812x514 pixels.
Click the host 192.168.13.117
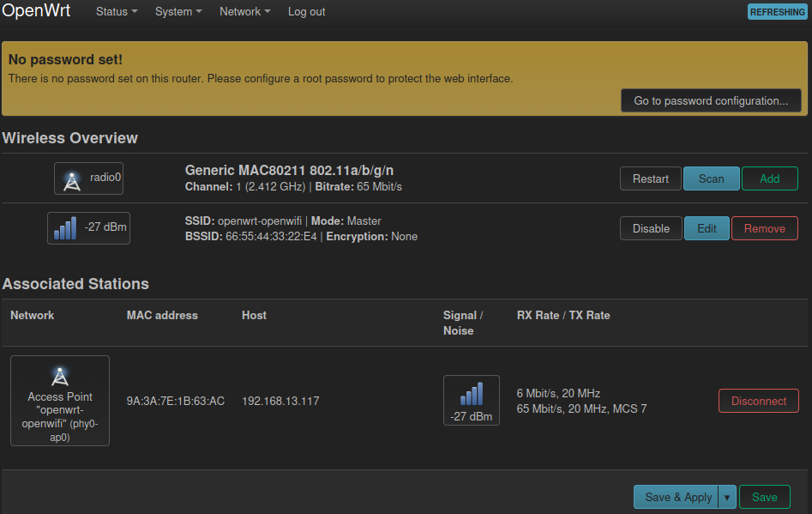[280, 401]
